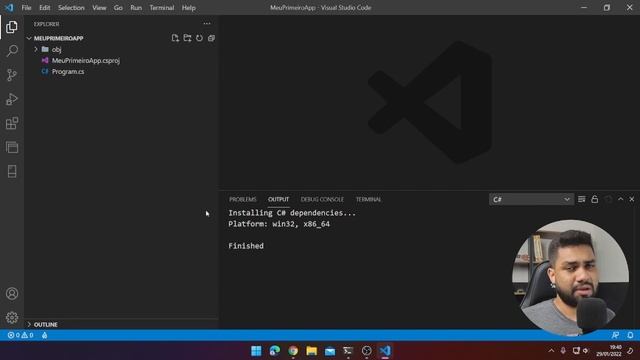640x360 pixels.
Task: Switch to the TERMINAL panel tab
Action: tap(368, 199)
